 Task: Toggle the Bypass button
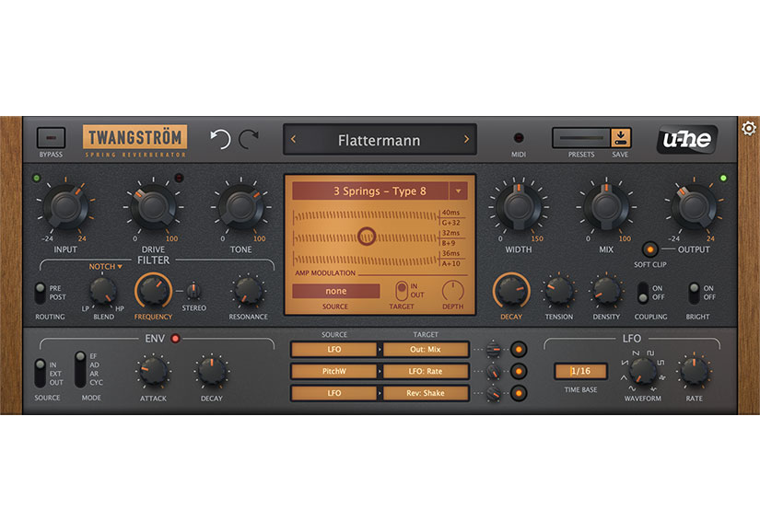click(x=51, y=138)
